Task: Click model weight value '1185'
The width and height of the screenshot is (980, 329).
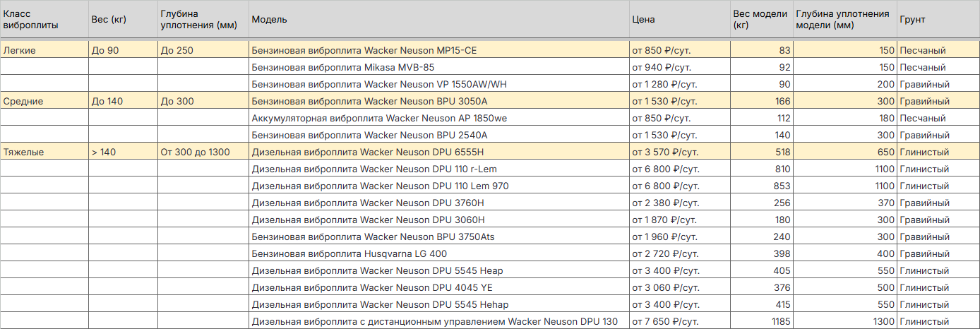Action: point(762,322)
